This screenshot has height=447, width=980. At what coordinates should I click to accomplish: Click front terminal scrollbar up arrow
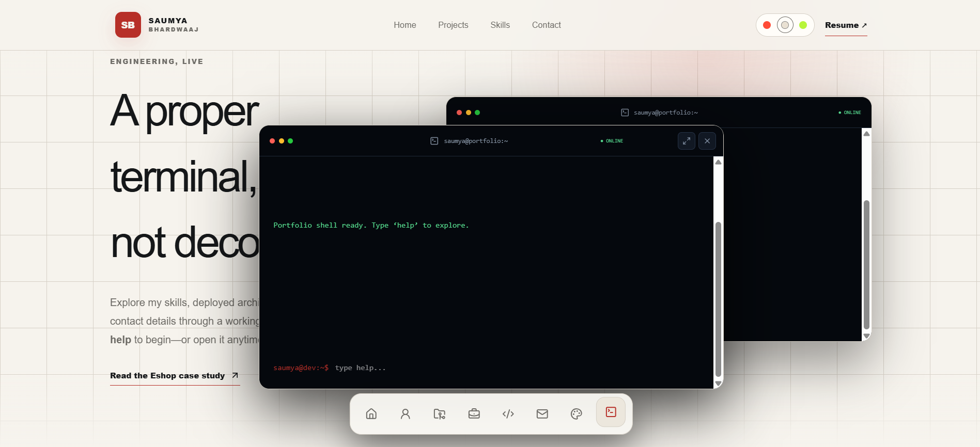[x=718, y=162]
